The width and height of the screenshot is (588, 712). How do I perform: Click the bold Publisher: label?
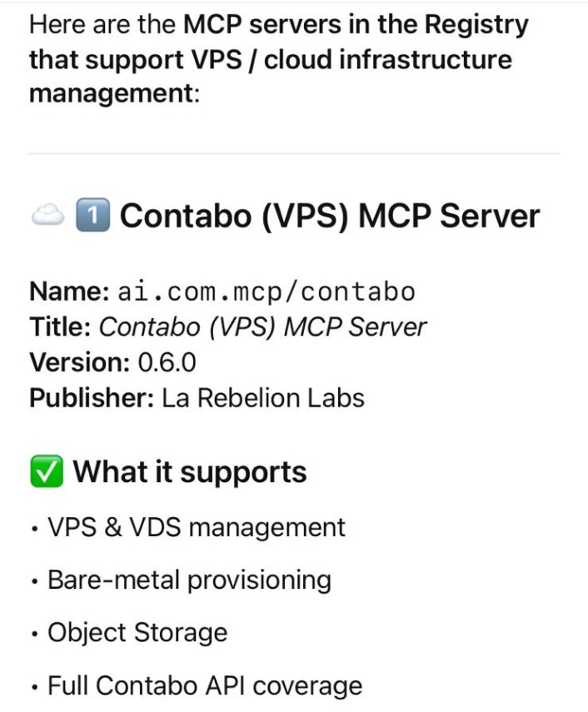[x=92, y=397]
